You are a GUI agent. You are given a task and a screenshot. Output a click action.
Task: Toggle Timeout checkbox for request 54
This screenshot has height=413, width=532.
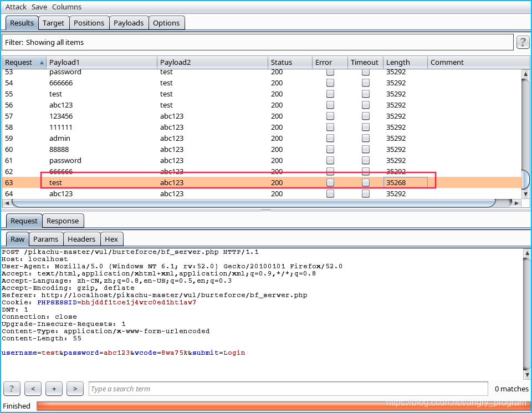(x=365, y=83)
